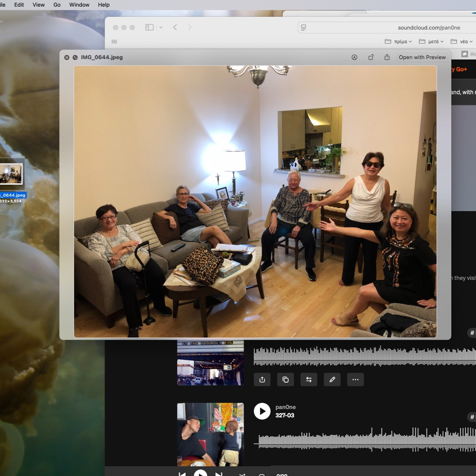Screen dimensions: 476x476
Task: Click the favorites grid icon in Safari's bookmarks bar
Action: point(114,41)
